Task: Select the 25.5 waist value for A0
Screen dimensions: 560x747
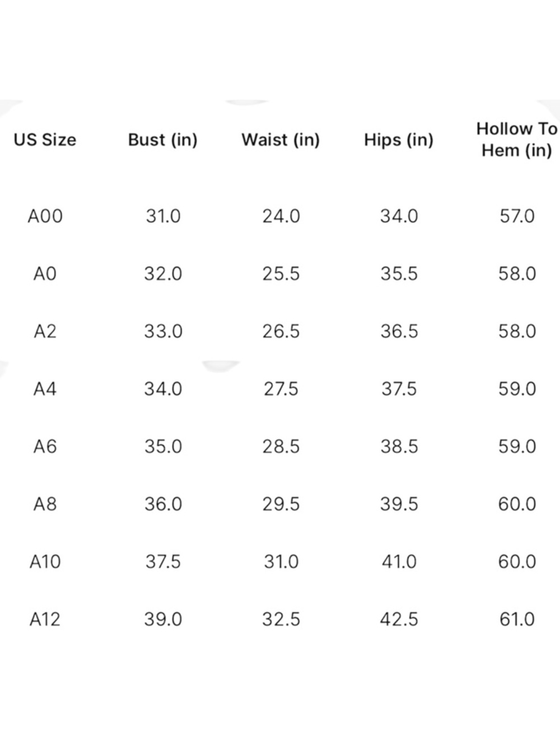Action: pyautogui.click(x=281, y=274)
